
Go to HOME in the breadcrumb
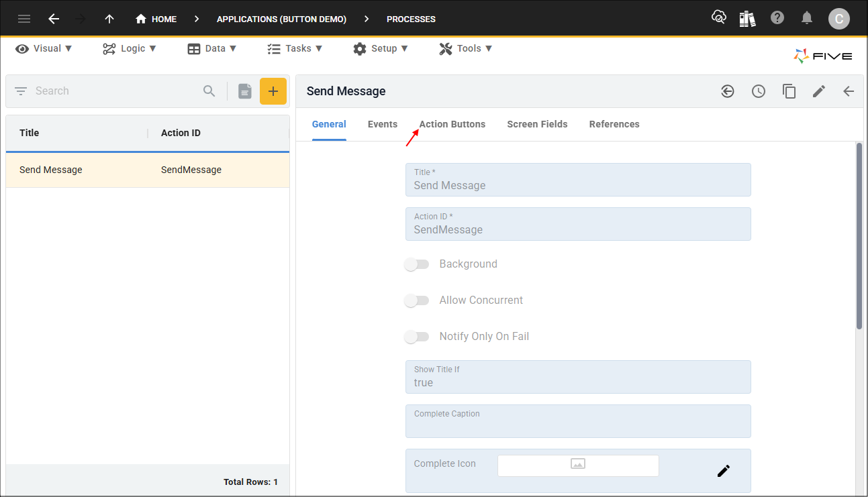coord(156,19)
